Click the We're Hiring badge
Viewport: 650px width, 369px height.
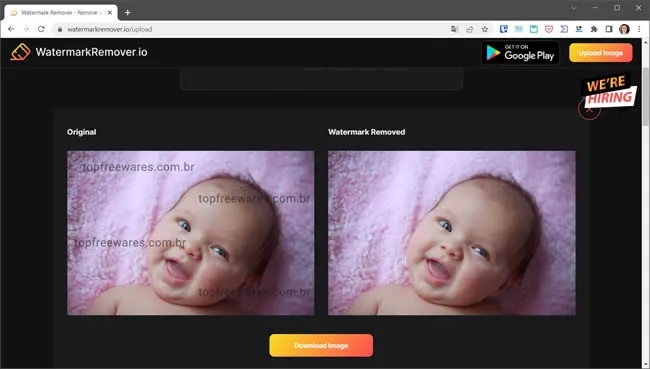pyautogui.click(x=609, y=90)
